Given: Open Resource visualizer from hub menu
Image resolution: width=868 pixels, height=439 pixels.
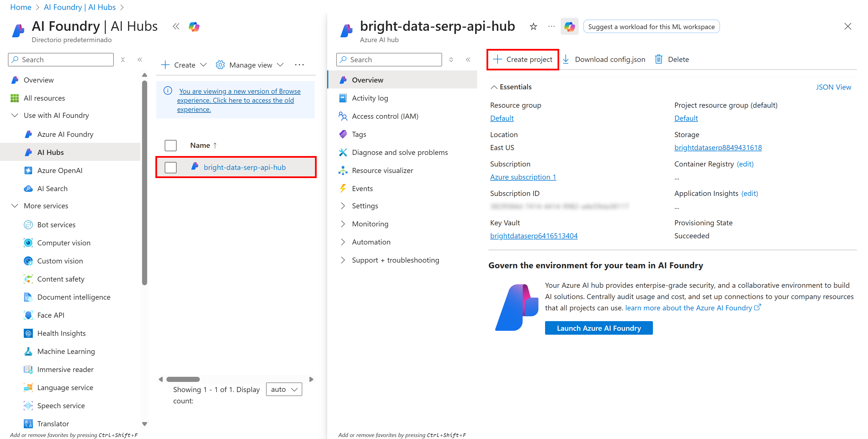Looking at the screenshot, I should click(x=382, y=170).
